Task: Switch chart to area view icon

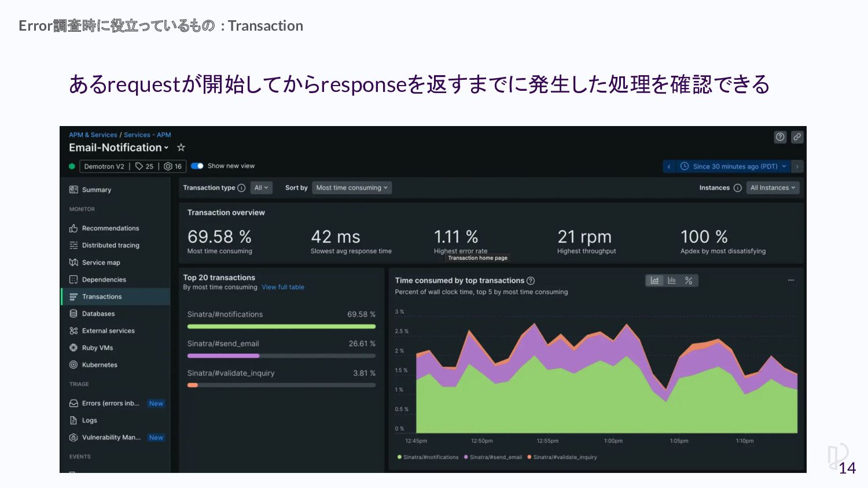Action: coord(654,280)
